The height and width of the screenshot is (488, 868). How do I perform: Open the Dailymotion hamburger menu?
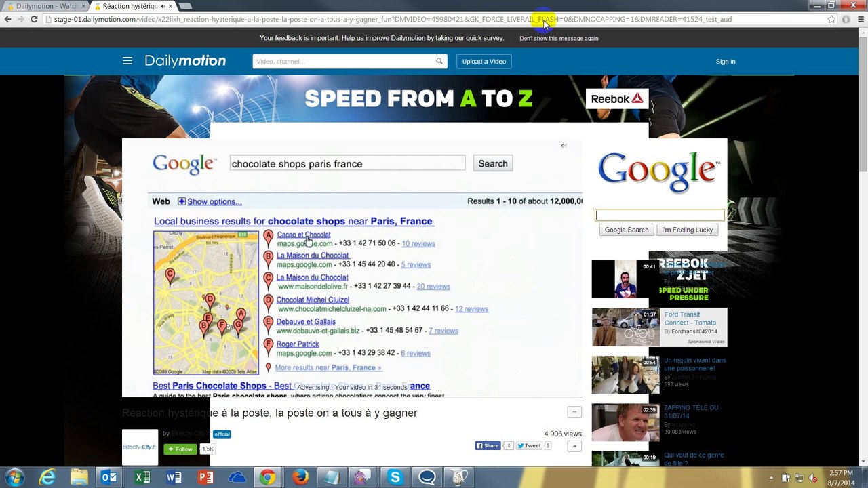pos(127,61)
